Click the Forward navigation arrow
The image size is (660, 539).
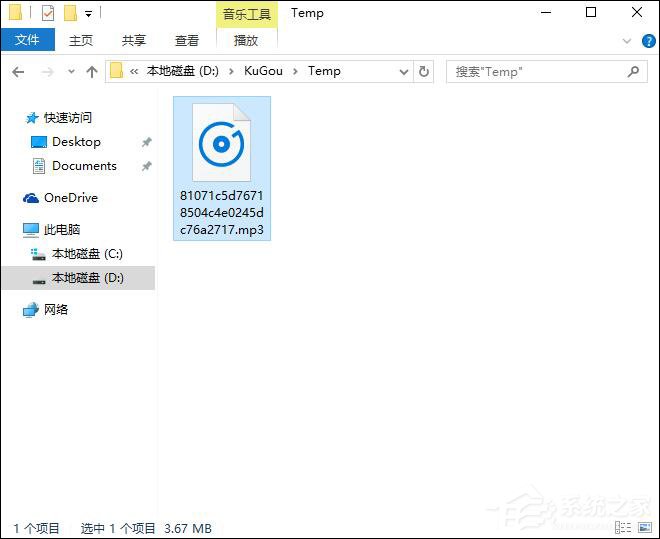(48, 72)
